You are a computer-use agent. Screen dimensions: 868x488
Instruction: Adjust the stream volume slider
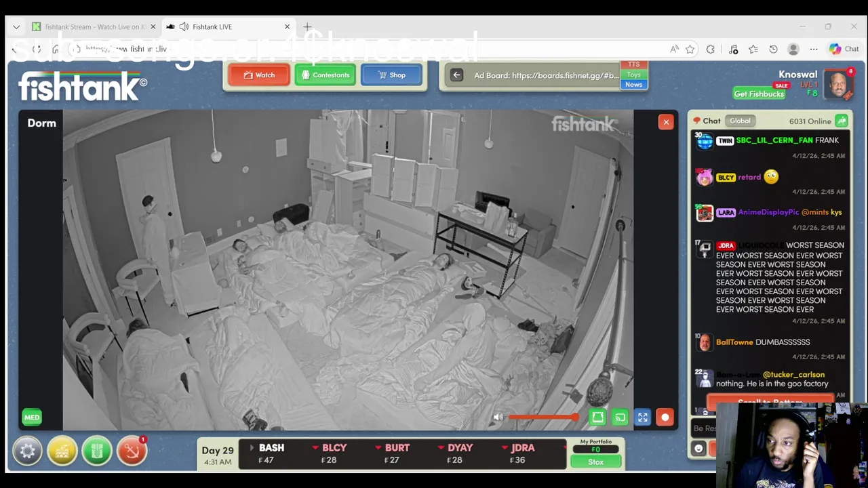tap(543, 418)
